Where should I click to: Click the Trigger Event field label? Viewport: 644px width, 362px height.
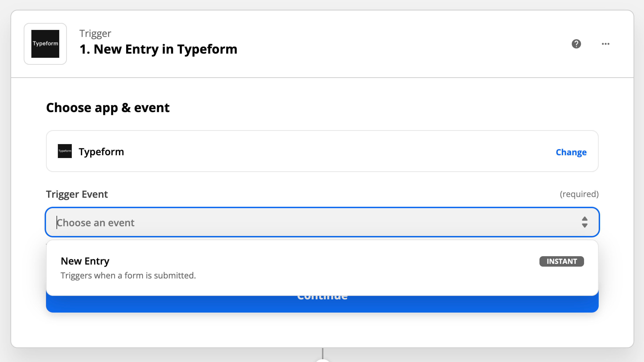coord(77,194)
